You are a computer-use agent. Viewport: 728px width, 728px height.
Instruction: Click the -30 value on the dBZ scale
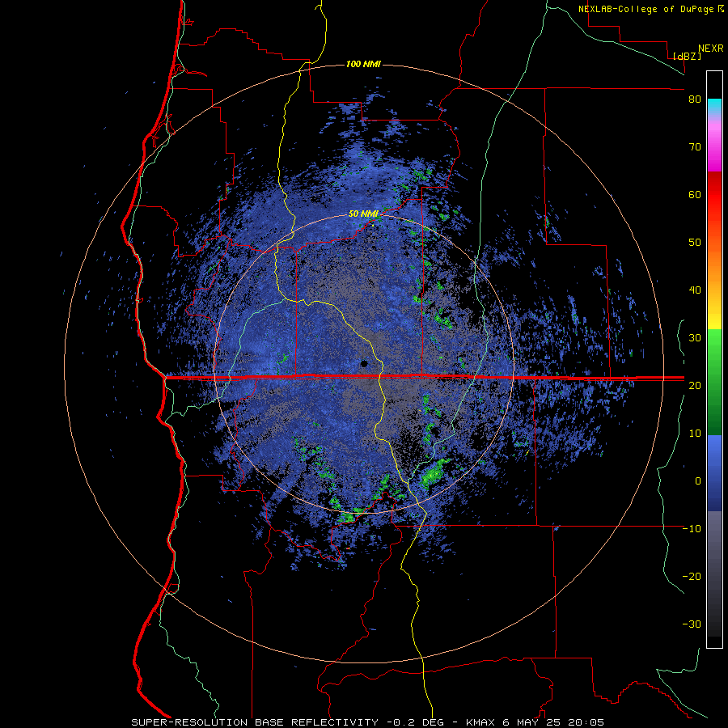692,624
